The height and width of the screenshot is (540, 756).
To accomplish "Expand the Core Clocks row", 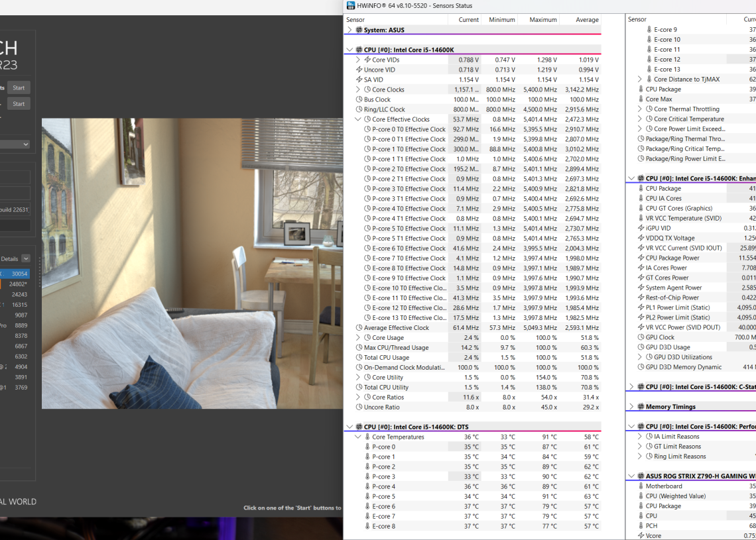I will pyautogui.click(x=357, y=89).
